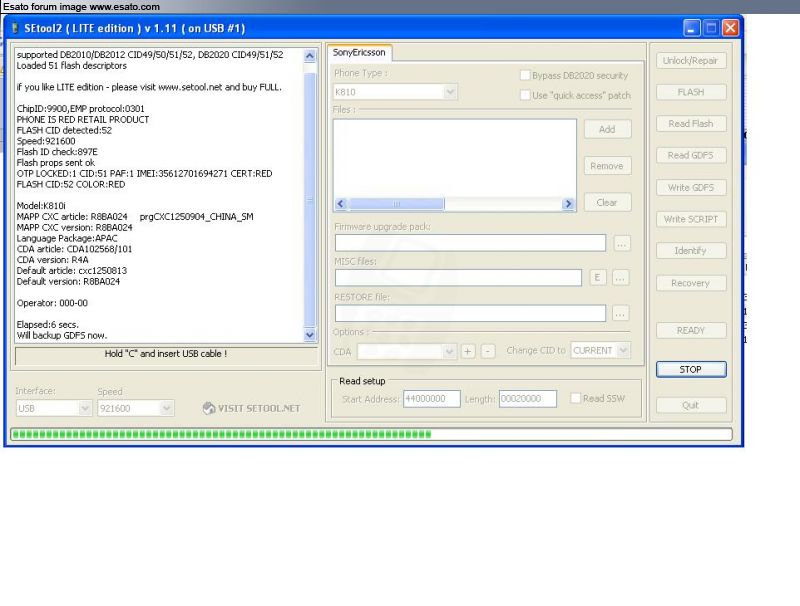Click the MISC files input field
800x606 pixels.
(x=458, y=278)
